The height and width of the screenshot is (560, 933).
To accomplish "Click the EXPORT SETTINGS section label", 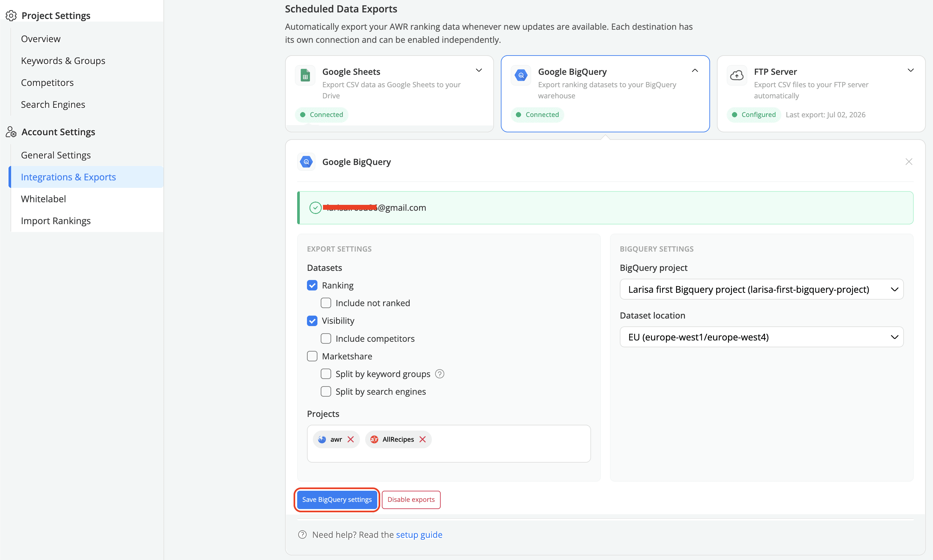I will [x=339, y=249].
